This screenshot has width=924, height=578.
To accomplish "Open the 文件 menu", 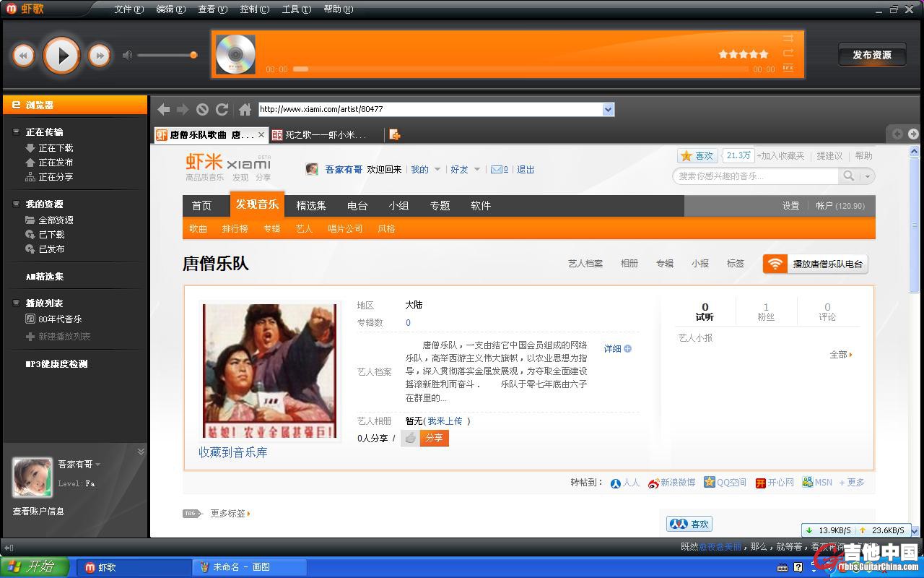I will pos(128,9).
